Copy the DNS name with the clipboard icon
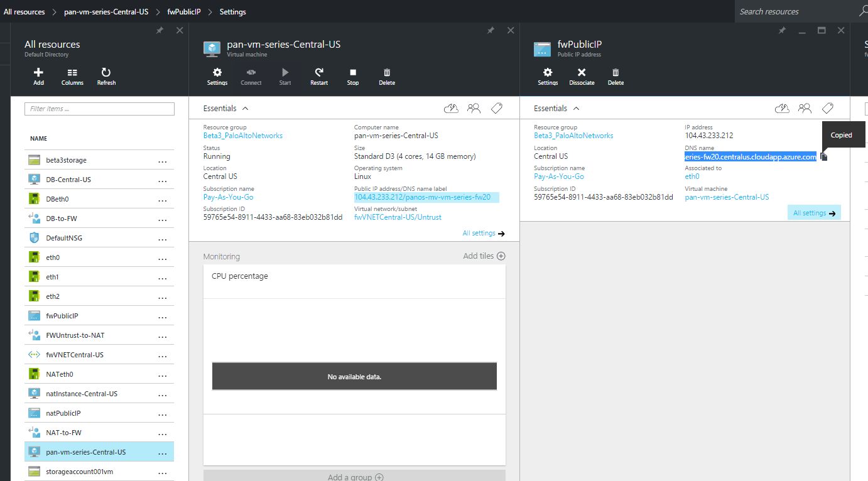This screenshot has height=481, width=868. pos(824,157)
